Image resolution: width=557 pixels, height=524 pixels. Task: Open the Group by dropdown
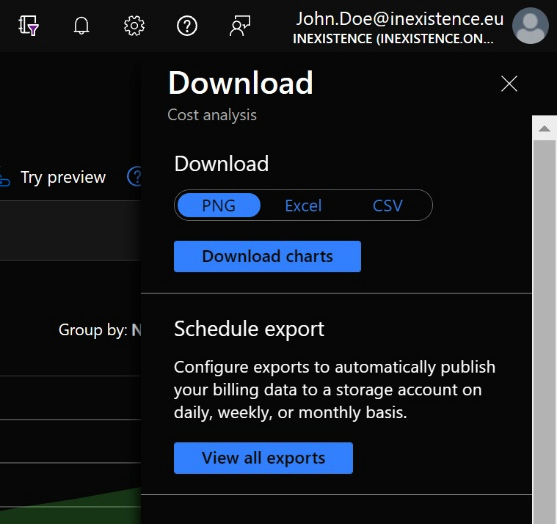[100, 330]
